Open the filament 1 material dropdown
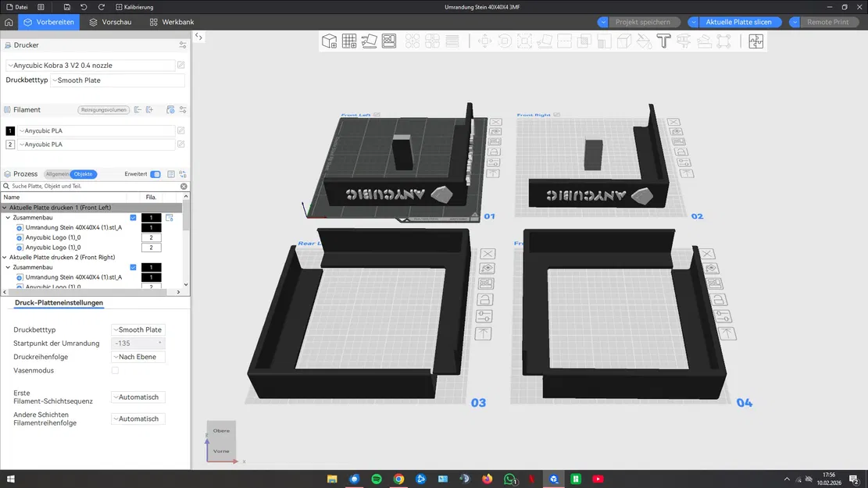 tap(97, 130)
